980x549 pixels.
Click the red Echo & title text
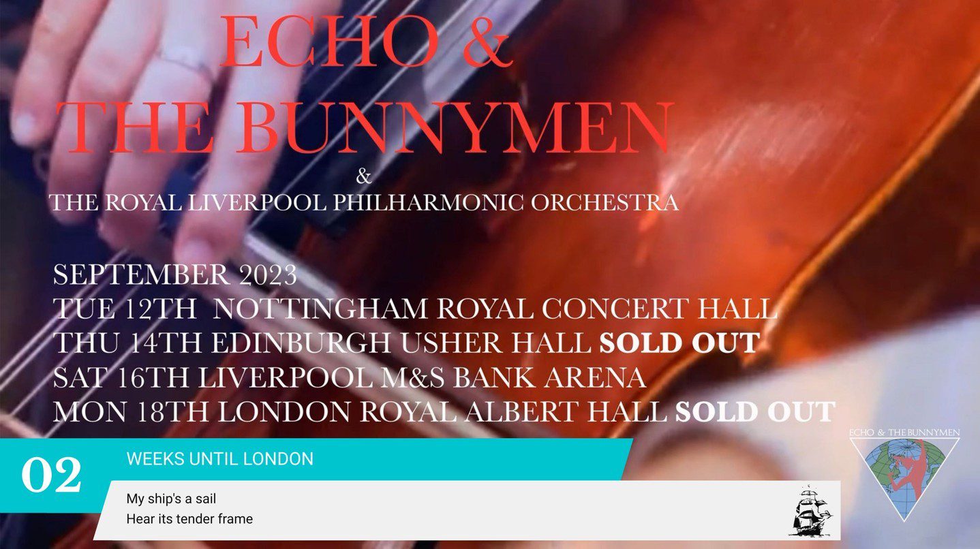pos(365,42)
